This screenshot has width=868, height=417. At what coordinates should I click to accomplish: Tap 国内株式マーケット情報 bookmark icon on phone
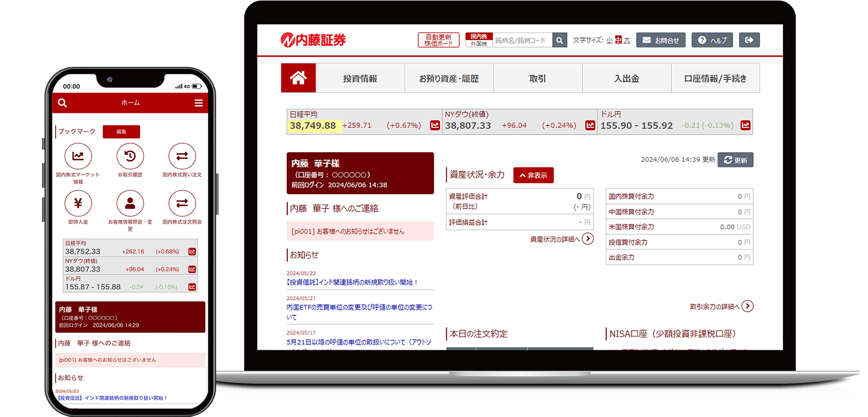pyautogui.click(x=78, y=156)
